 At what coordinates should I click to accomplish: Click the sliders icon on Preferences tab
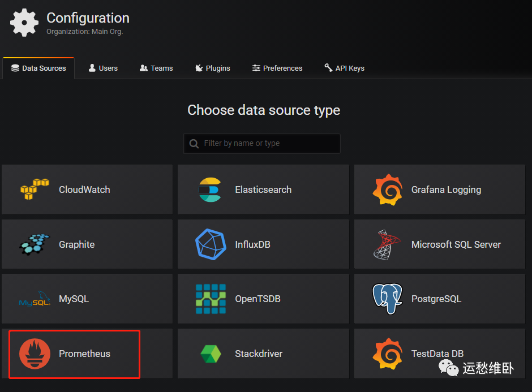tap(256, 68)
